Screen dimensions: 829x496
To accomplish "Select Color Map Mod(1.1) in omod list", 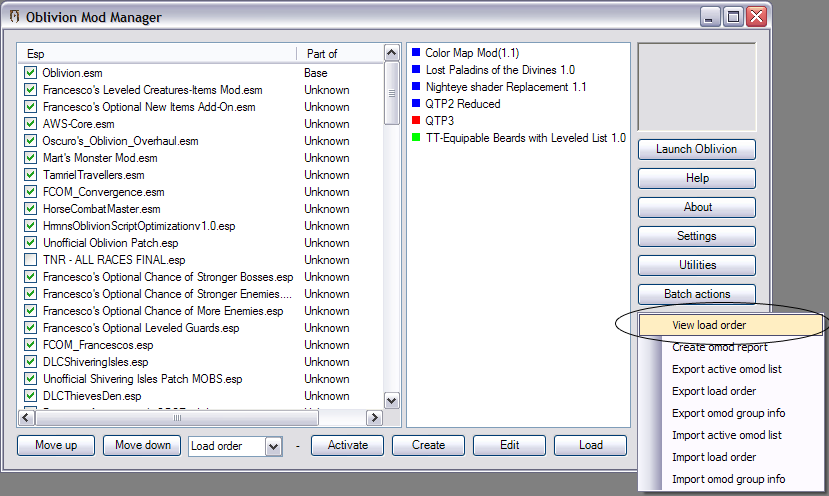I will point(472,52).
